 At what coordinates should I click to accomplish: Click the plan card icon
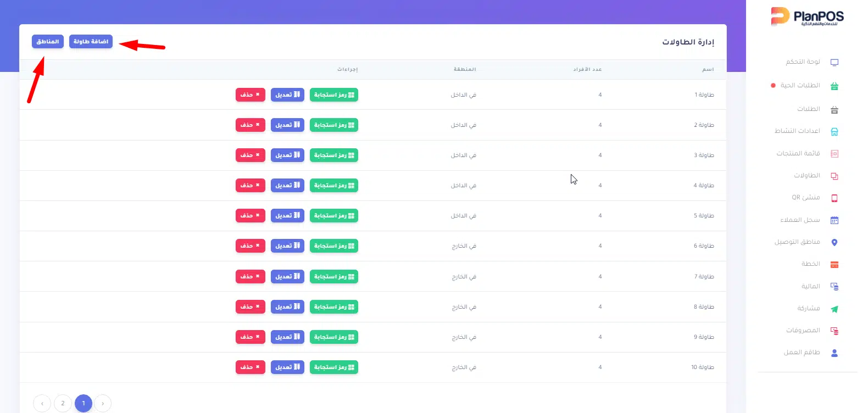834,265
